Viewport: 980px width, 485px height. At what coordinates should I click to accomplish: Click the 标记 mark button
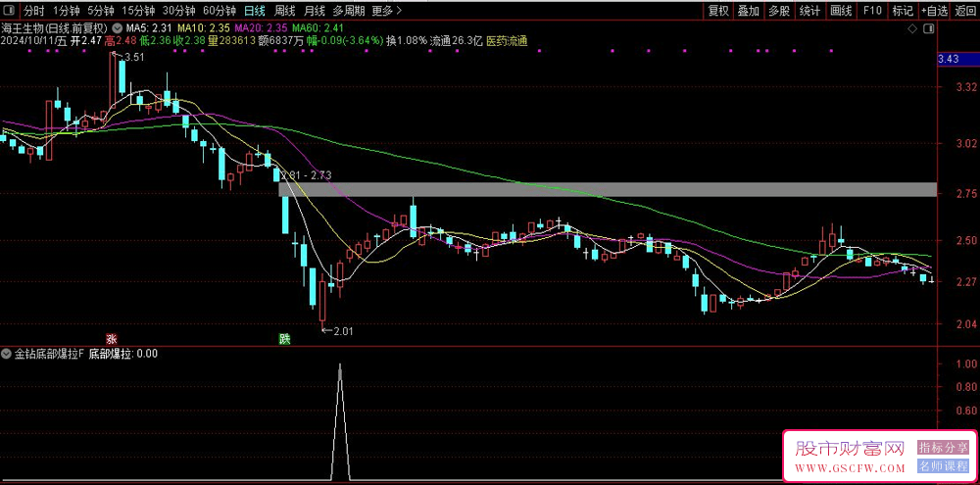tap(903, 11)
